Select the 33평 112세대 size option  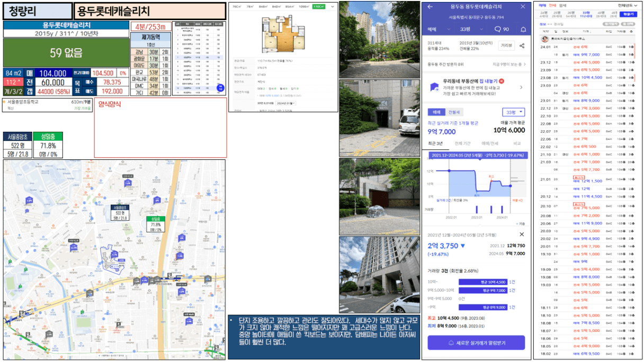(x=586, y=14)
